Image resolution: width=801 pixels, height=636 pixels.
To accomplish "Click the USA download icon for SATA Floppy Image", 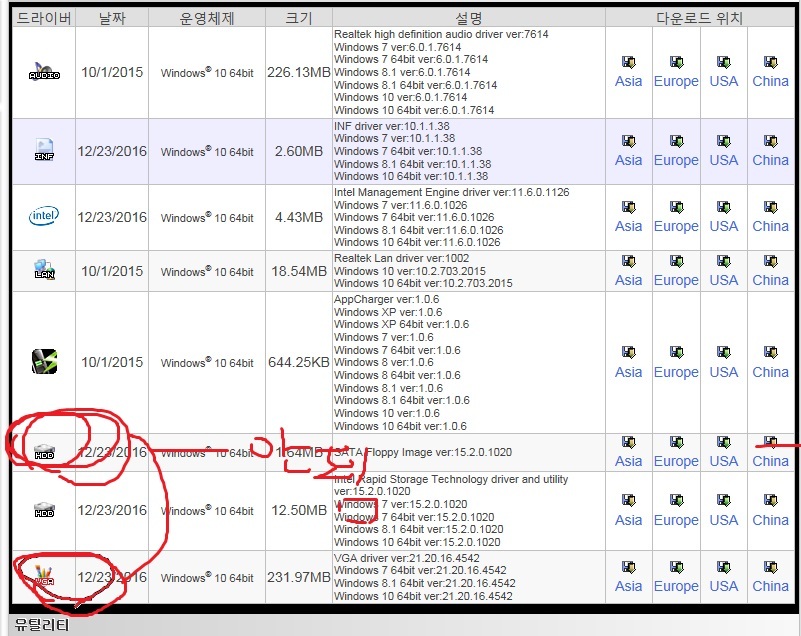I will pyautogui.click(x=723, y=442).
